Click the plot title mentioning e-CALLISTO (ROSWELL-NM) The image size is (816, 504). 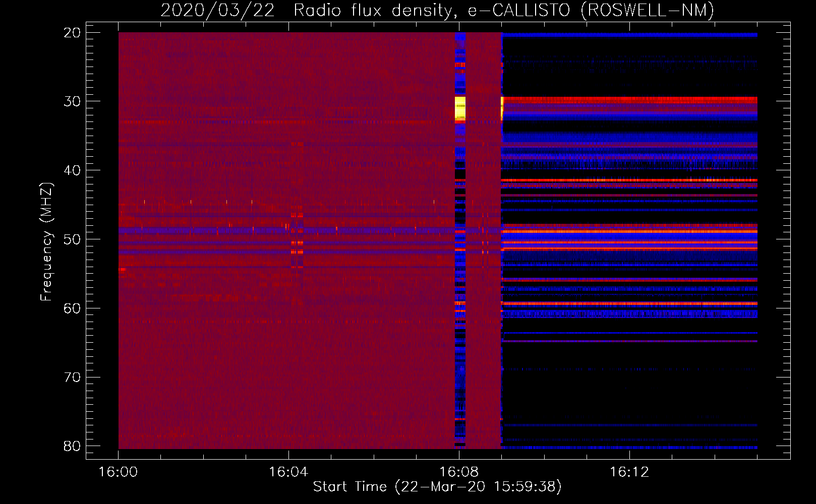pyautogui.click(x=437, y=11)
